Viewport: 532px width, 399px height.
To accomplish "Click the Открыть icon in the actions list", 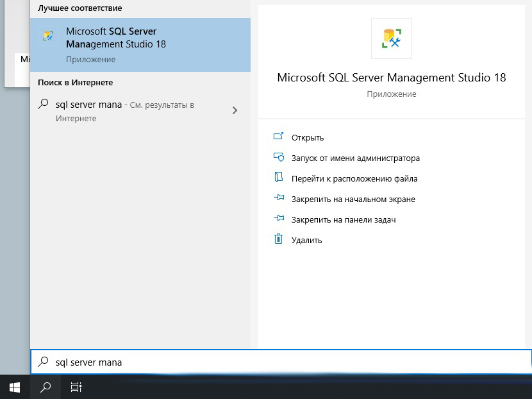I will 278,137.
